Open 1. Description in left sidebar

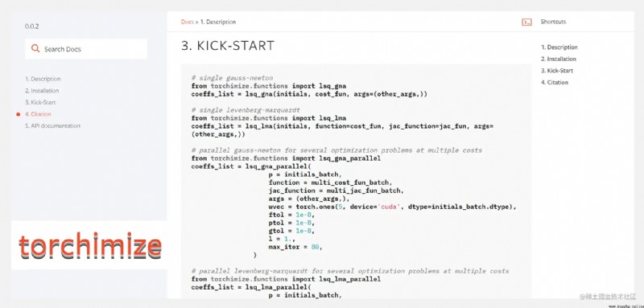click(x=43, y=79)
